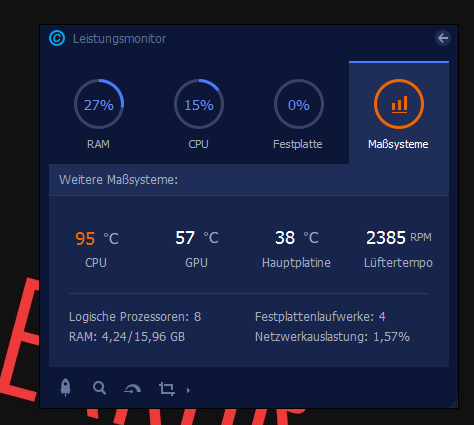Open the magnifier search icon
This screenshot has height=425, width=474.
click(99, 388)
